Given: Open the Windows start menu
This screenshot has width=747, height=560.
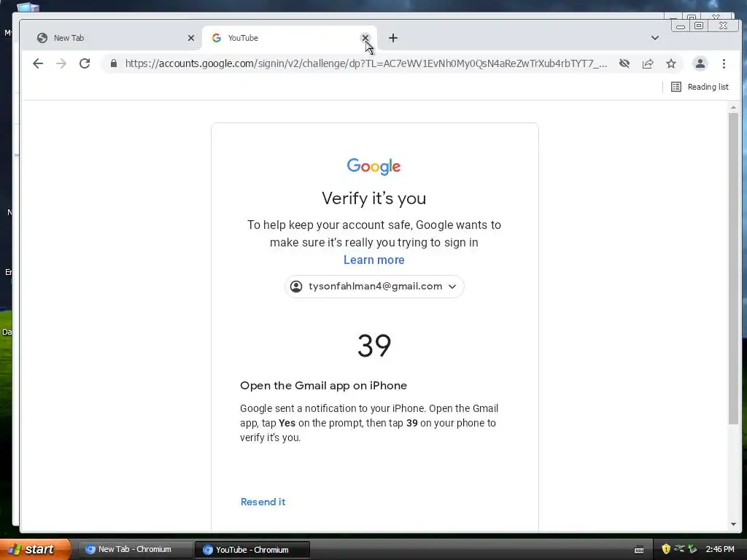Looking at the screenshot, I should click(34, 549).
